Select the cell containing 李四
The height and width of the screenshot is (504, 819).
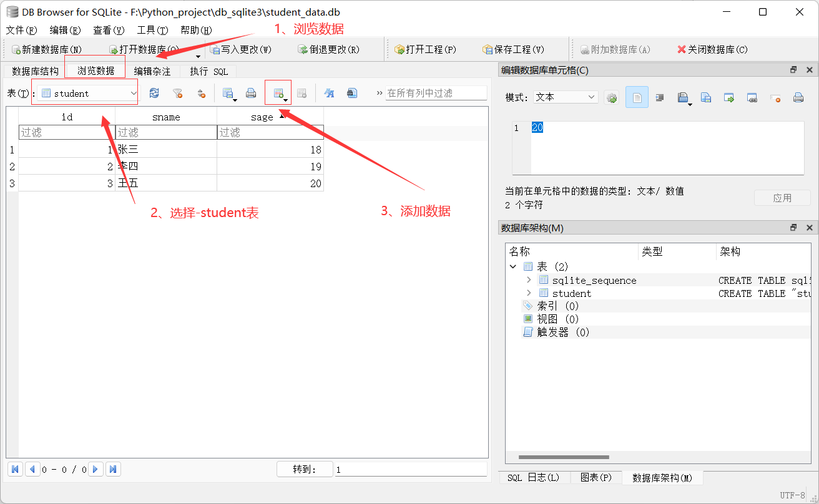(166, 167)
